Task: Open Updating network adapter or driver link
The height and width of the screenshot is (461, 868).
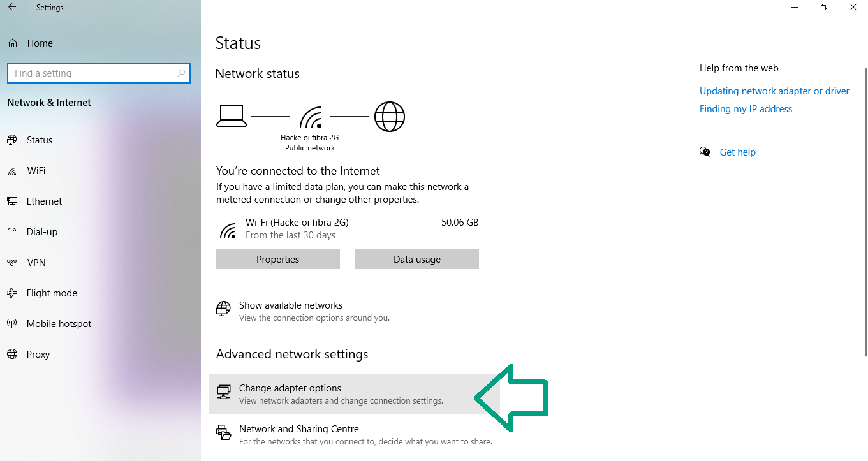Action: click(774, 91)
